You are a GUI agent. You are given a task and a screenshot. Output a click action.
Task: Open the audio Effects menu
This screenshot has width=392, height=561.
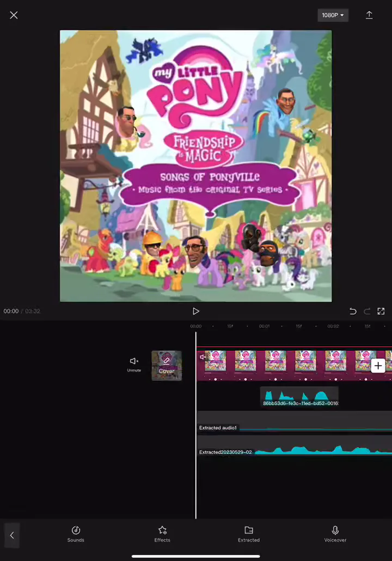[162, 534]
